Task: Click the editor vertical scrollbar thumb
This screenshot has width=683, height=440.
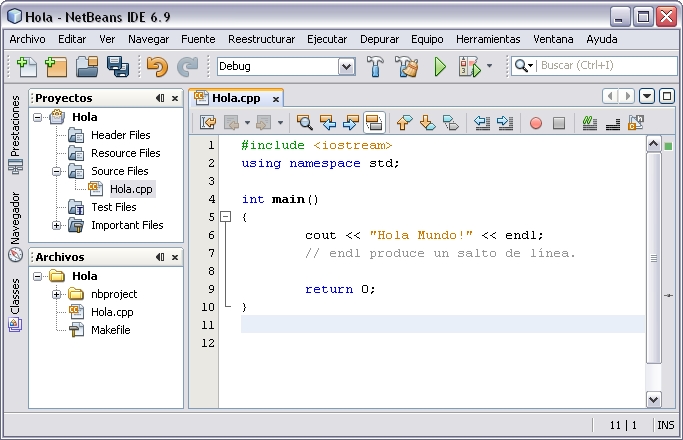Action: 653,258
